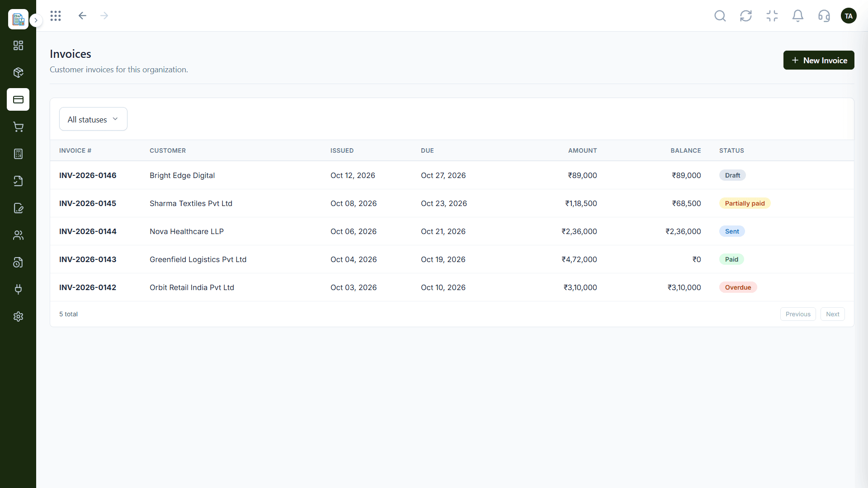Expand the sidebar with chevron arrow
The image size is (868, 488).
coord(36,20)
